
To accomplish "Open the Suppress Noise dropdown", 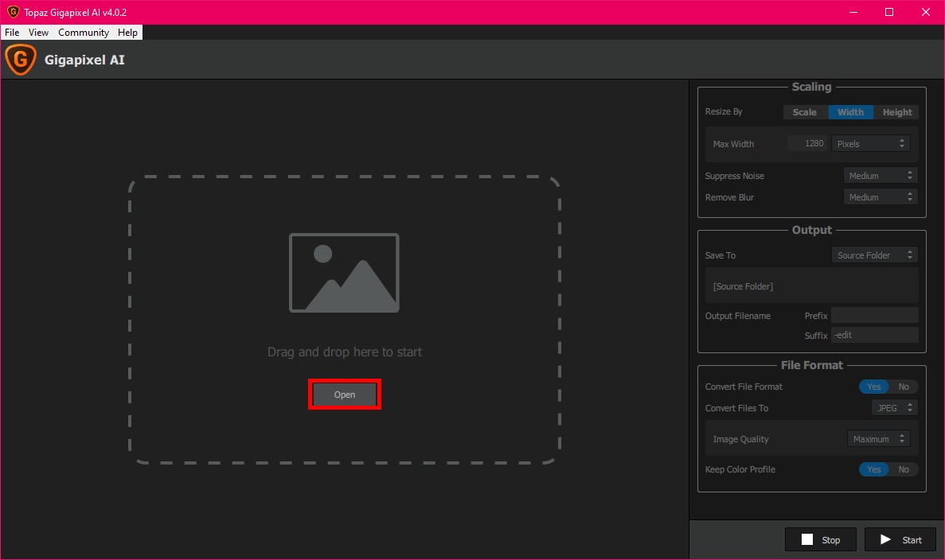I will (x=881, y=175).
